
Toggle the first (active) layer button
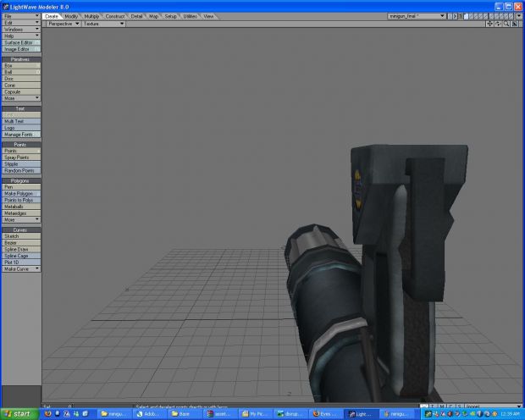point(466,16)
